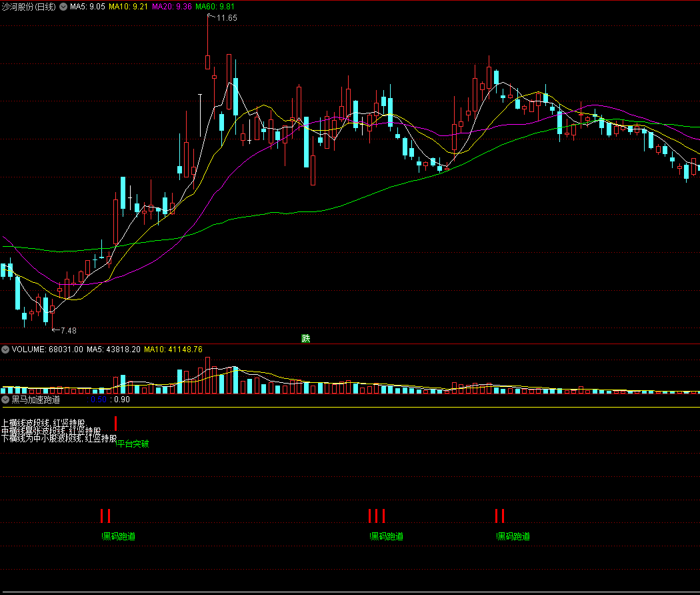Click the middle 黑码跑道 label
This screenshot has height=595, width=700.
(x=387, y=536)
